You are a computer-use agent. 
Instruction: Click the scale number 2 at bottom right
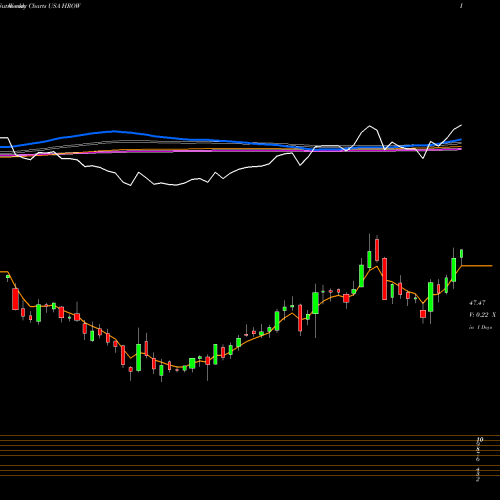point(478,479)
